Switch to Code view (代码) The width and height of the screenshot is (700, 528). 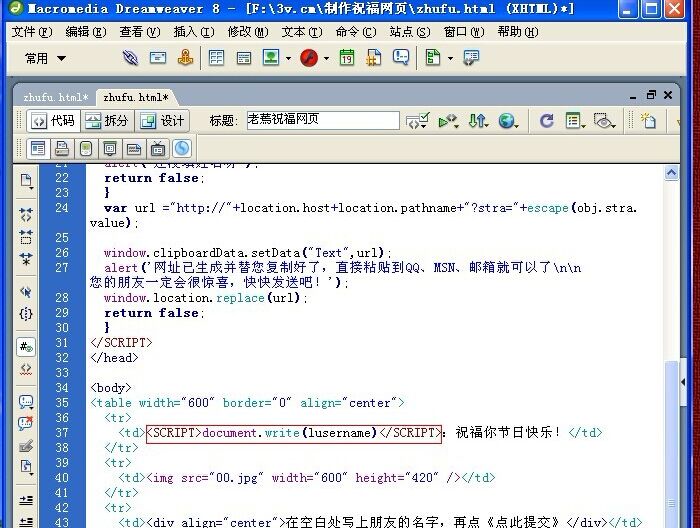[54, 121]
